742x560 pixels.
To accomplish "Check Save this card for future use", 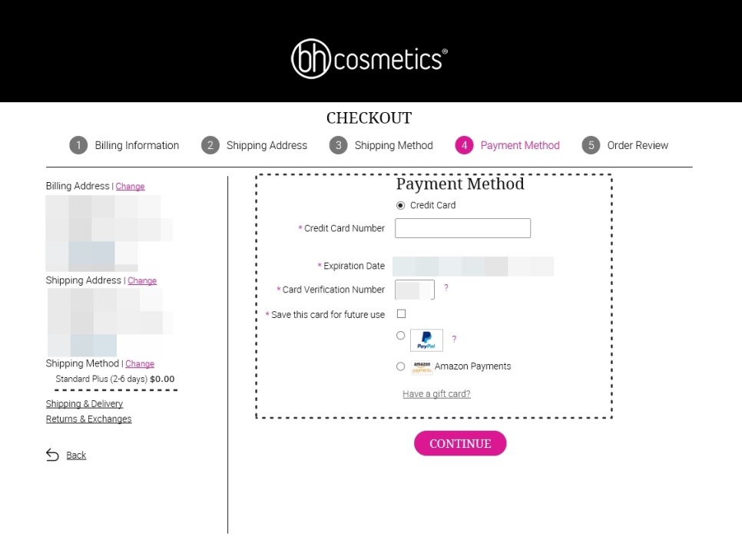I will (401, 314).
